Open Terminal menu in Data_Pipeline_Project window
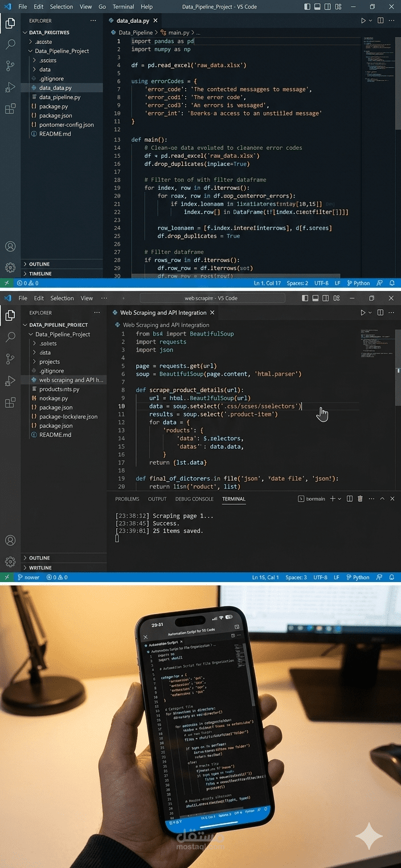 (x=123, y=7)
